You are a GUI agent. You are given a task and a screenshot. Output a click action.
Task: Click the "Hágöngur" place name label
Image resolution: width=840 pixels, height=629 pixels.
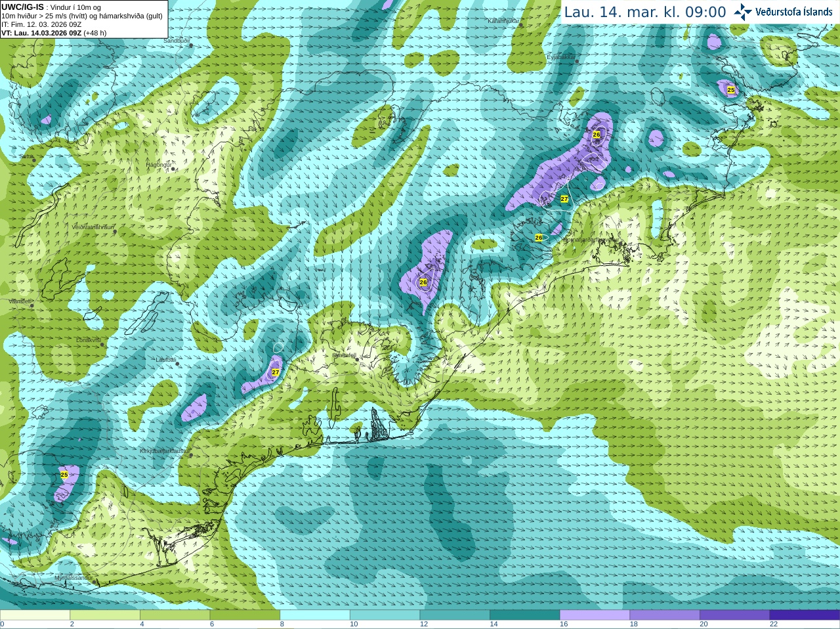pyautogui.click(x=159, y=165)
